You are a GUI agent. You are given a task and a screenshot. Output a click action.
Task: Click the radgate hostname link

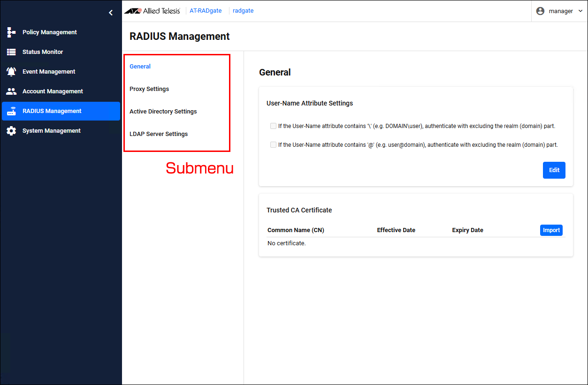point(243,11)
